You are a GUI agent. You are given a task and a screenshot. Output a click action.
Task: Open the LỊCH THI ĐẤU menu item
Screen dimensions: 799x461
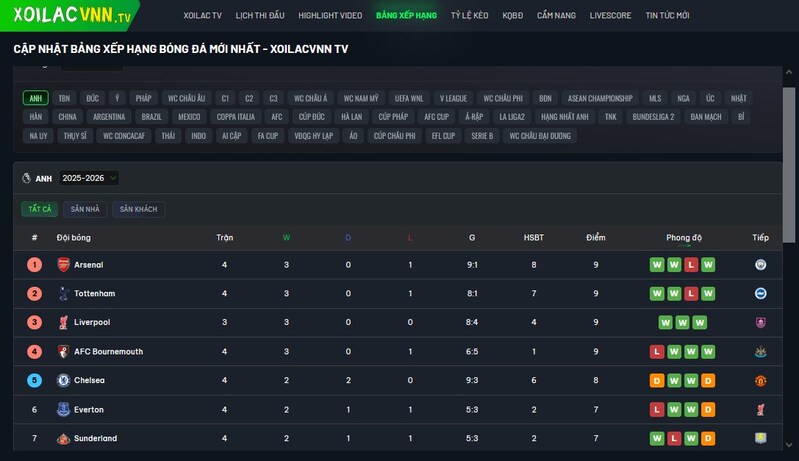tap(260, 16)
